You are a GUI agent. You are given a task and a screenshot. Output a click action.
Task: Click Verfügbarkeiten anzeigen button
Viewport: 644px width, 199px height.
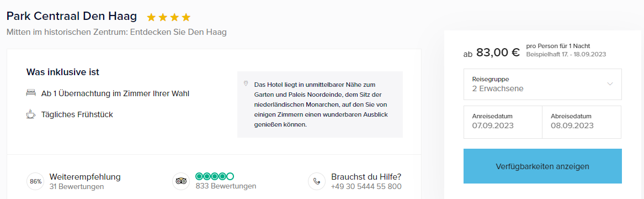pos(542,166)
